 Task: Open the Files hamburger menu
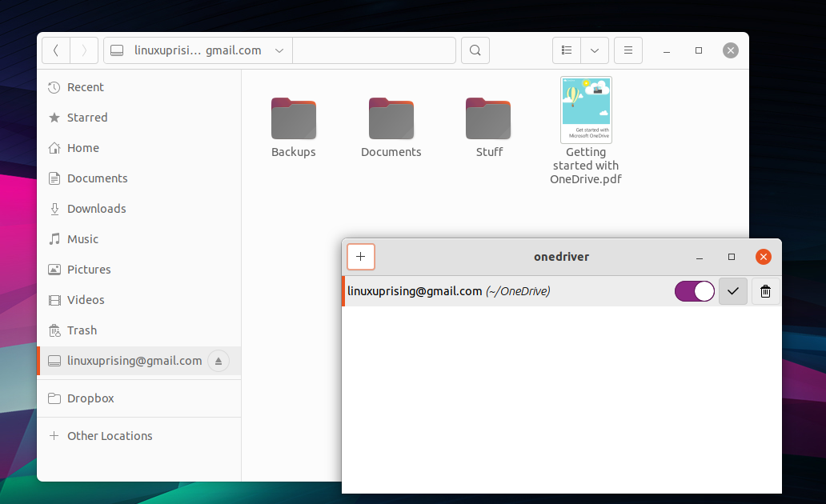click(x=628, y=50)
